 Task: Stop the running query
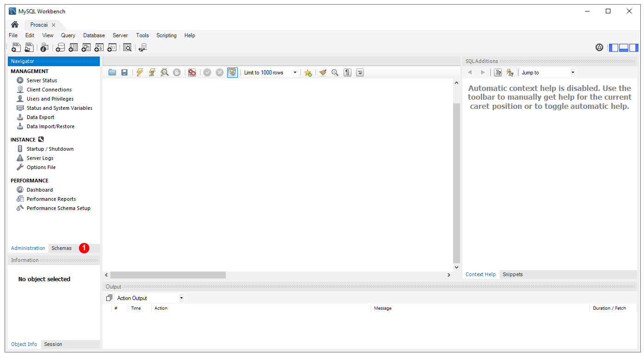[x=177, y=73]
